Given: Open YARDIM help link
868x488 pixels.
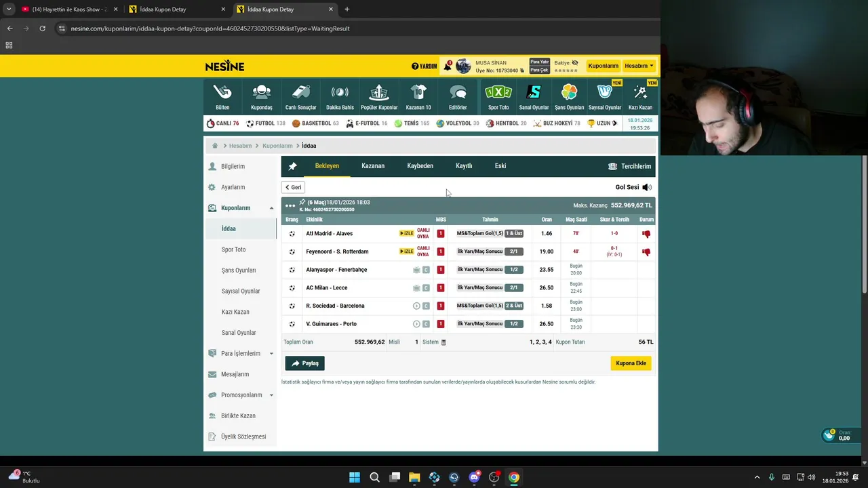Looking at the screenshot, I should [x=425, y=66].
